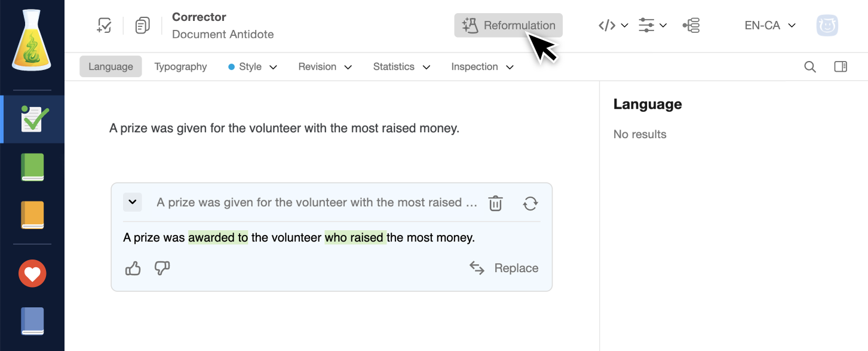Collapse the reformulation card with chevron
The width and height of the screenshot is (868, 351).
pos(133,202)
